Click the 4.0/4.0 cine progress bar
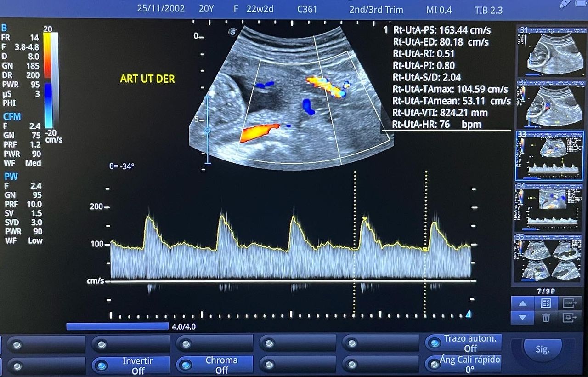588x377 pixels. pyautogui.click(x=118, y=326)
